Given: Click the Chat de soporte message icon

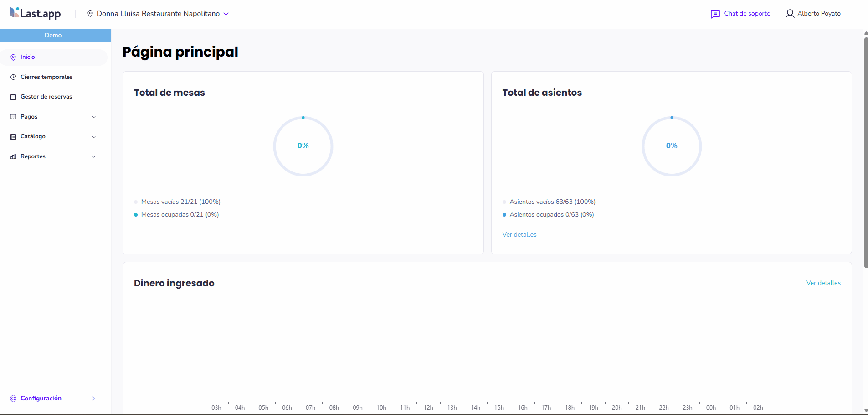Looking at the screenshot, I should [x=715, y=14].
